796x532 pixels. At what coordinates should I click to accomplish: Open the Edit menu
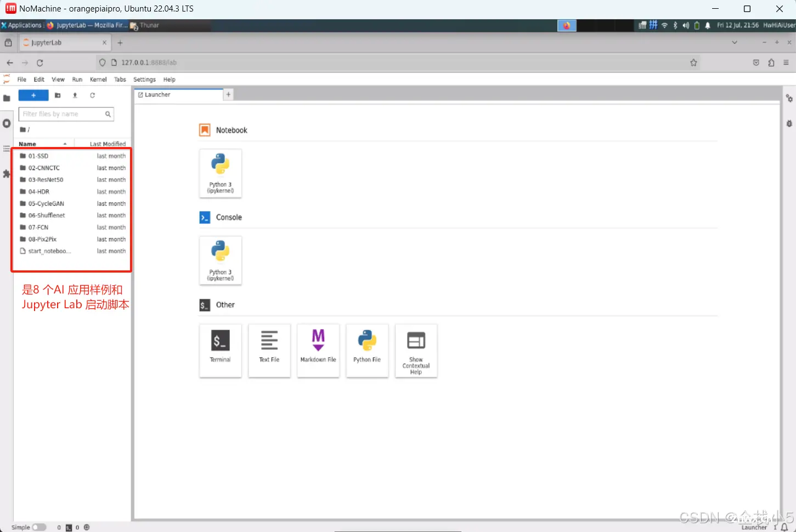coord(39,80)
